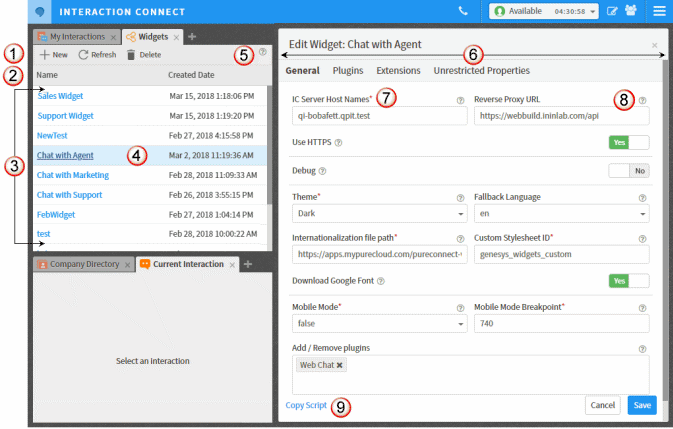Click help icon next to Reverse Proxy URL
This screenshot has height=429, width=673.
(x=642, y=101)
